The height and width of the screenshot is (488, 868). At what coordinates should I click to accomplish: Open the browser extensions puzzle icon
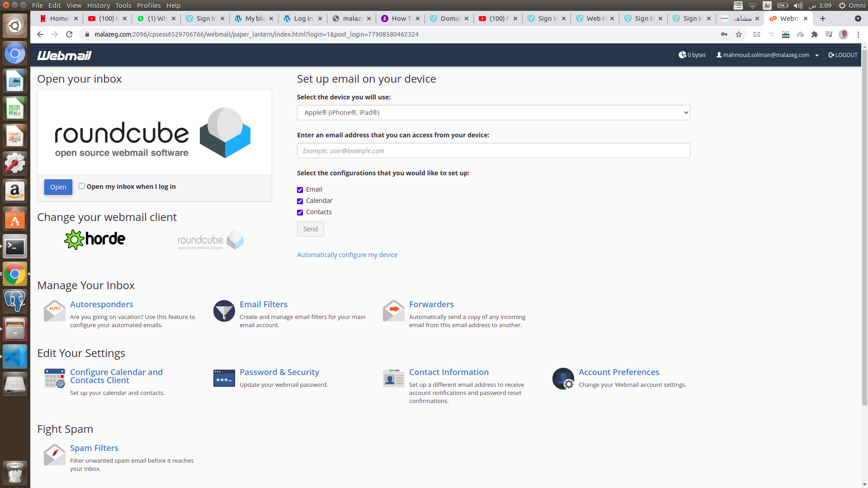(x=815, y=34)
